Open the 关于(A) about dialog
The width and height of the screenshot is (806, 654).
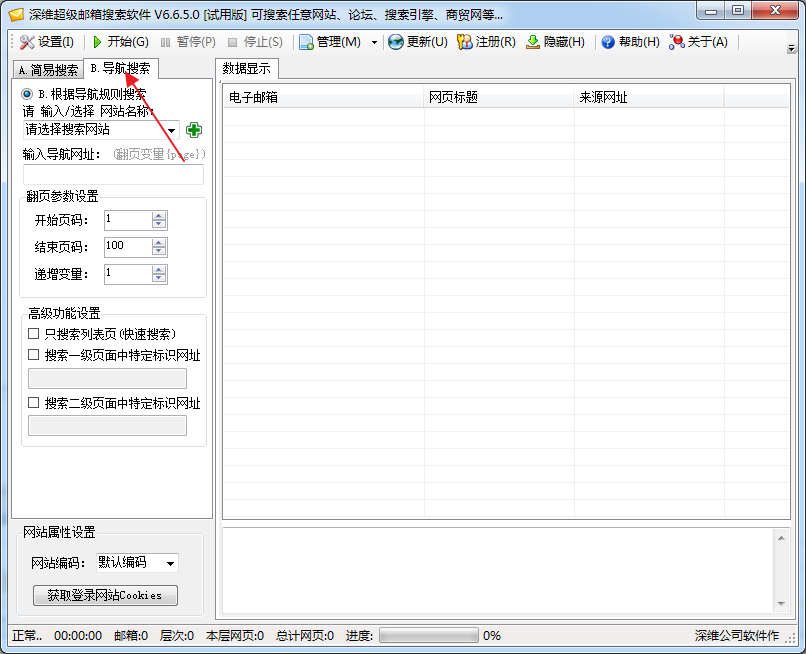tap(698, 42)
